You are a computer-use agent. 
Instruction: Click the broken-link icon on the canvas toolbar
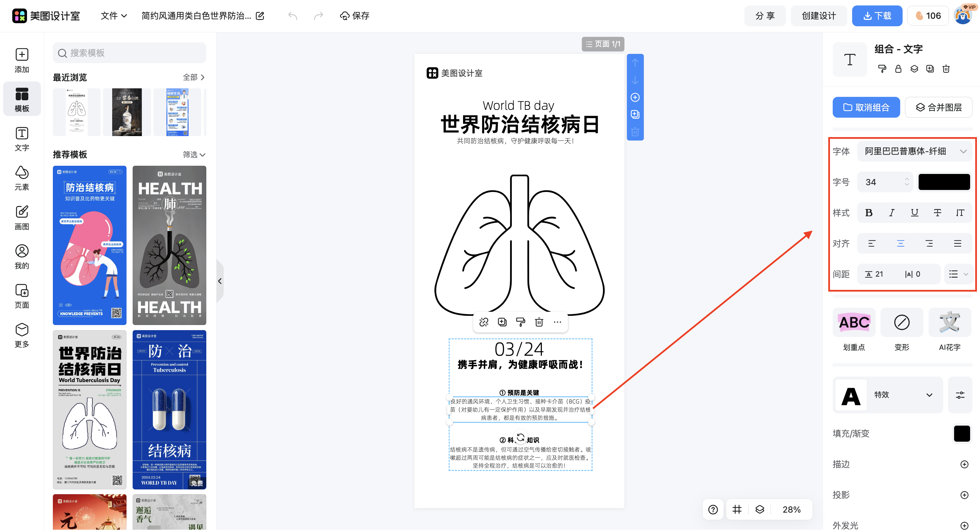(484, 322)
